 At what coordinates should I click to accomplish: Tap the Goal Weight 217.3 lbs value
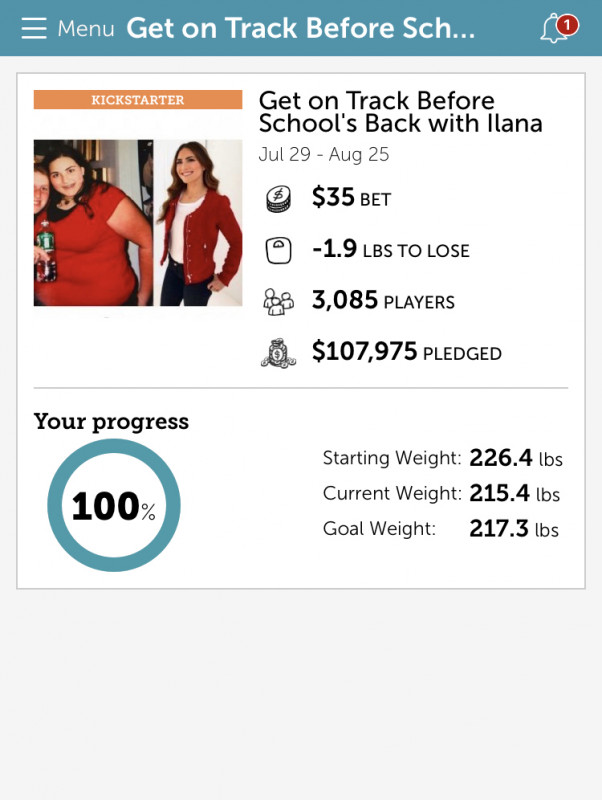click(514, 529)
